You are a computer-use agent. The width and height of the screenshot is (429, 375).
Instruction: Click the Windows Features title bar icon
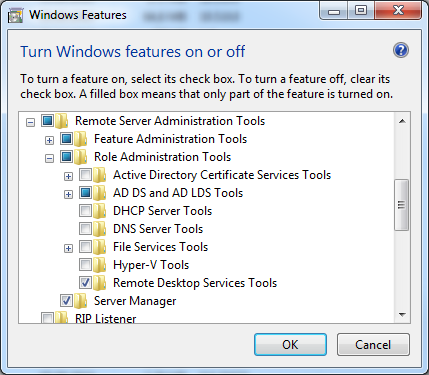tap(15, 15)
